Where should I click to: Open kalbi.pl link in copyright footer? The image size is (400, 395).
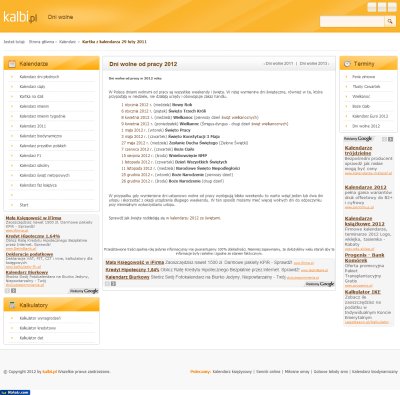click(50, 371)
